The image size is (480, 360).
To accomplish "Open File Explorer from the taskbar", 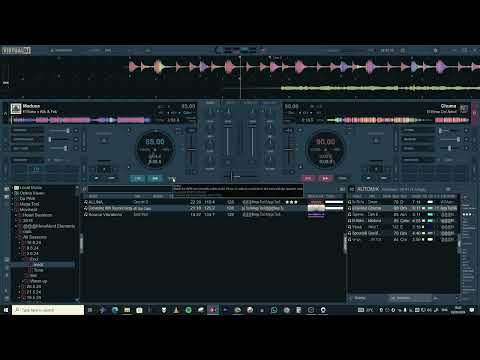I will point(127,310).
